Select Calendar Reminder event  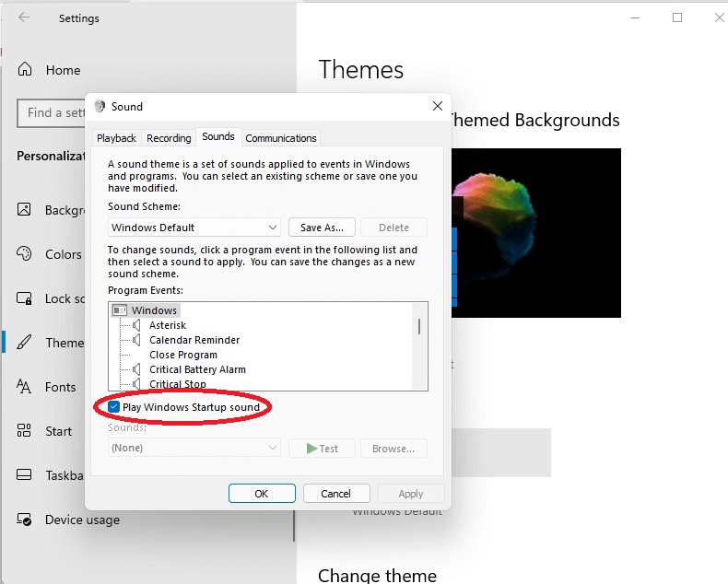click(194, 340)
